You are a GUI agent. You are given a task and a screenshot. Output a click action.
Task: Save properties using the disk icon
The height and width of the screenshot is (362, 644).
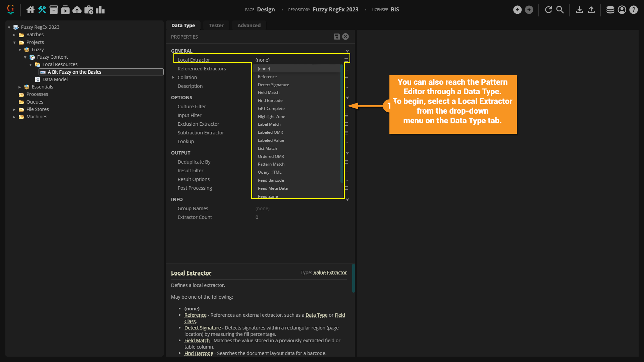pos(337,37)
